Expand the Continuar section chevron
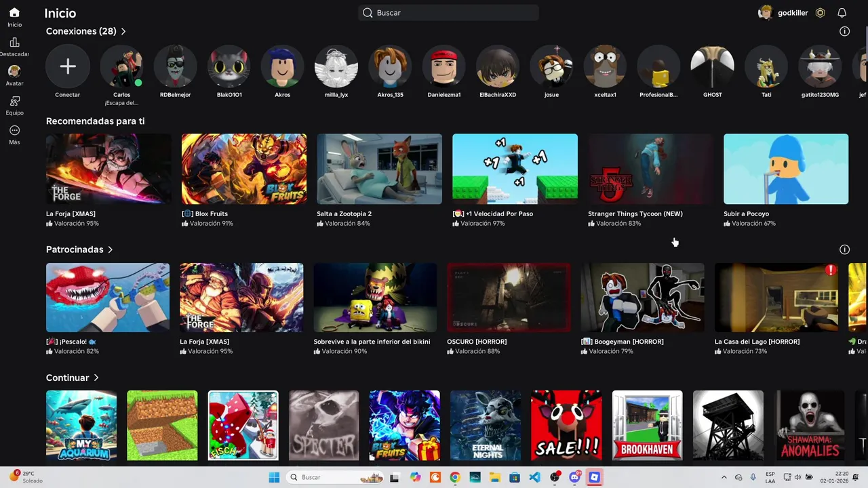The height and width of the screenshot is (488, 868). coord(96,378)
